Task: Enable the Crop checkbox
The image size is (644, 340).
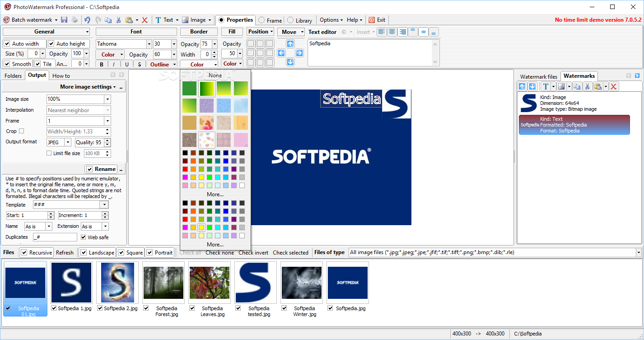Action: (21, 131)
